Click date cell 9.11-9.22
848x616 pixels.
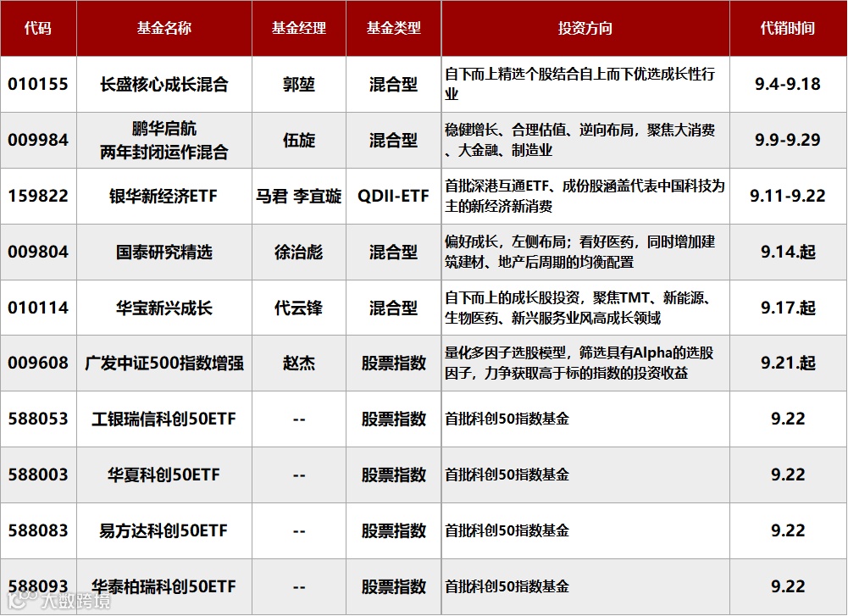pyautogui.click(x=788, y=196)
